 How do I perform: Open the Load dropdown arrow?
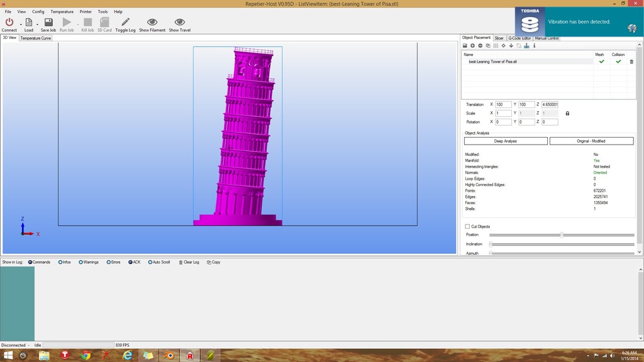37,25
